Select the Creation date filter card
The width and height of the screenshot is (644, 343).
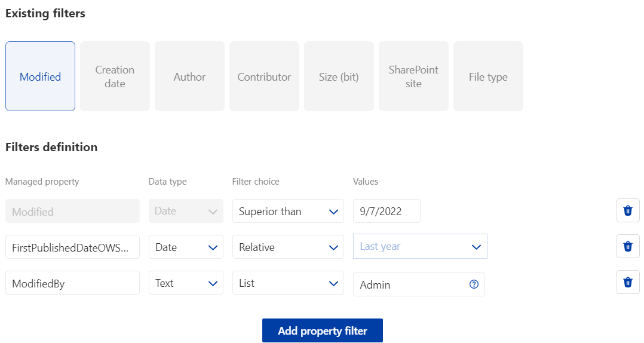tap(115, 76)
